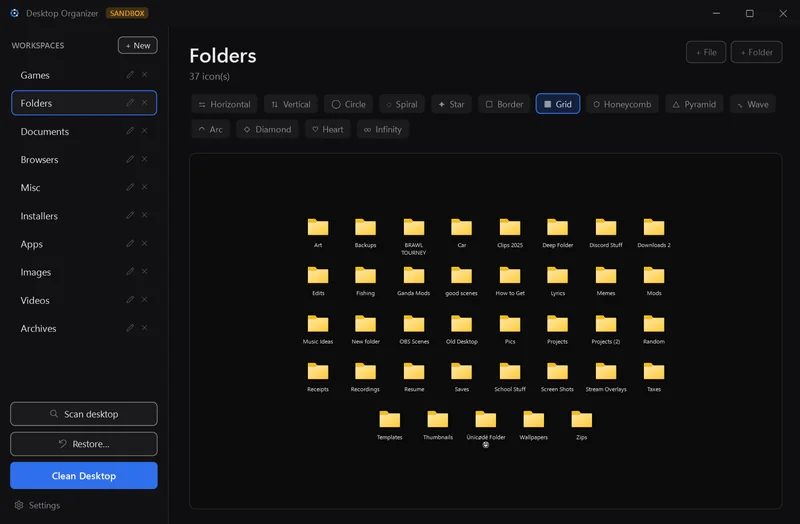Open the Restore... option
The width and height of the screenshot is (800, 524).
(x=84, y=444)
